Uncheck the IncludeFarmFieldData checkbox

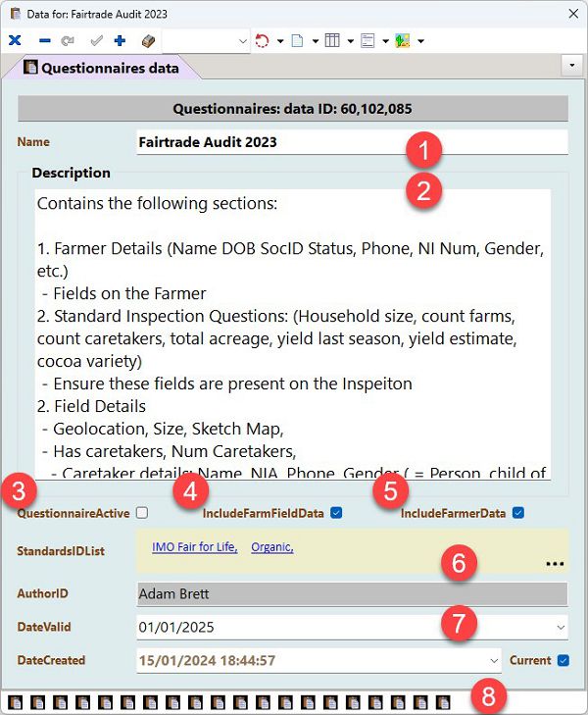(x=336, y=513)
